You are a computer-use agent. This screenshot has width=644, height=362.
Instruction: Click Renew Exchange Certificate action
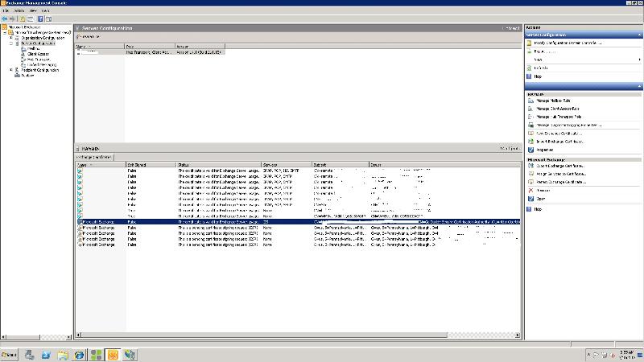[x=561, y=182]
